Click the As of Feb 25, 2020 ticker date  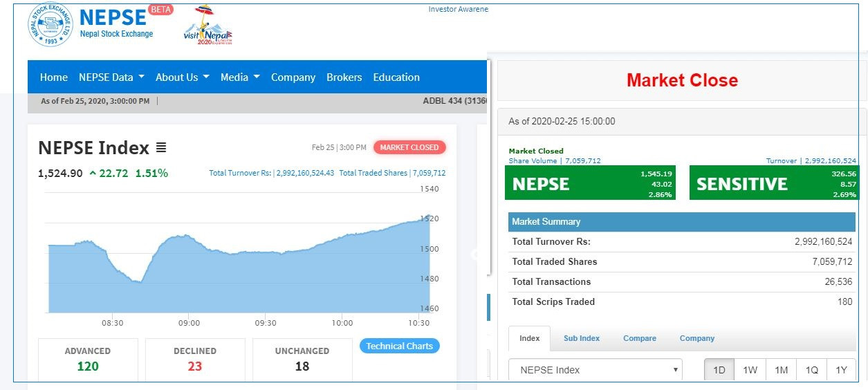[95, 101]
